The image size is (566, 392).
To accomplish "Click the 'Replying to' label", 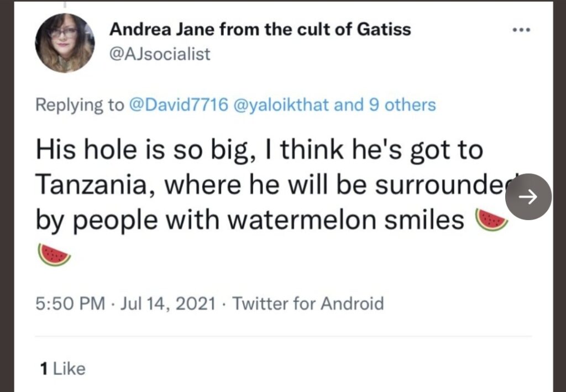I will pos(80,104).
